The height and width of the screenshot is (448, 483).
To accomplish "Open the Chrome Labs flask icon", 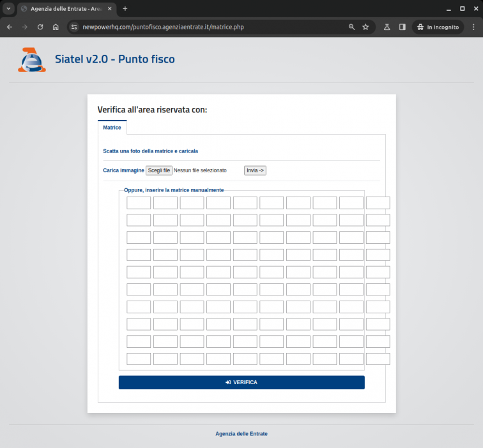I will [x=387, y=27].
